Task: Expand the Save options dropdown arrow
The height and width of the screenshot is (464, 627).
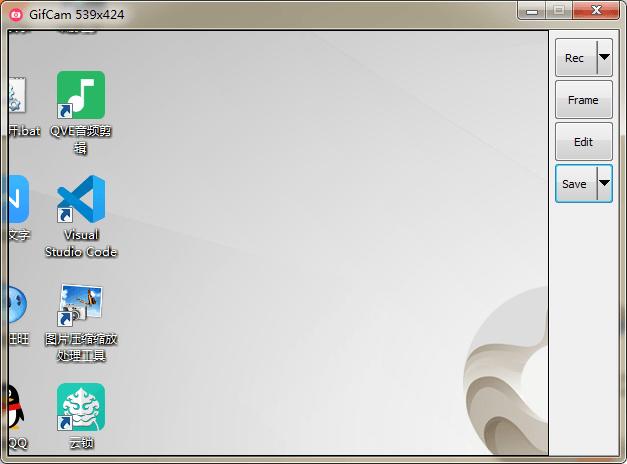Action: point(605,184)
